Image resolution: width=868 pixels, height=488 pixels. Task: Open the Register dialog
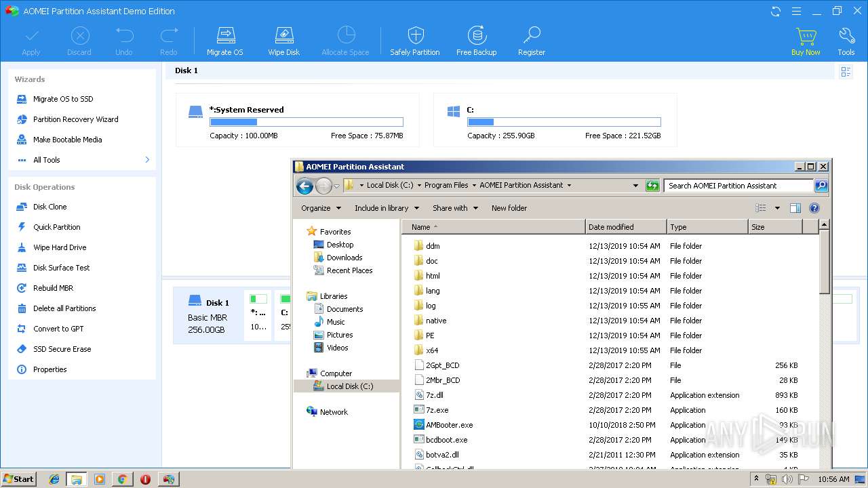click(x=532, y=41)
